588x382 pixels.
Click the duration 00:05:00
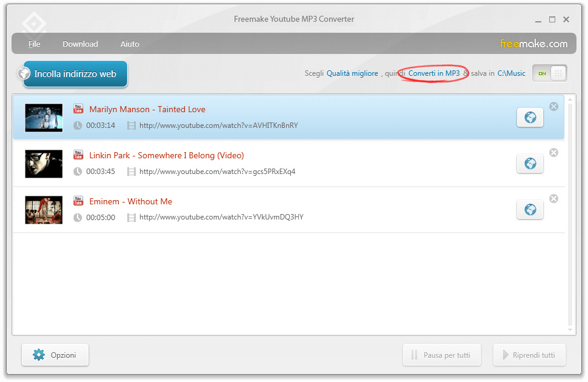tap(101, 217)
